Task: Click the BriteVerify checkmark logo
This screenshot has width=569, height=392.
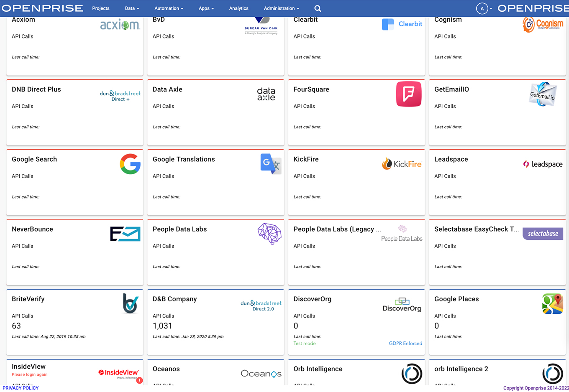Action: pyautogui.click(x=131, y=303)
